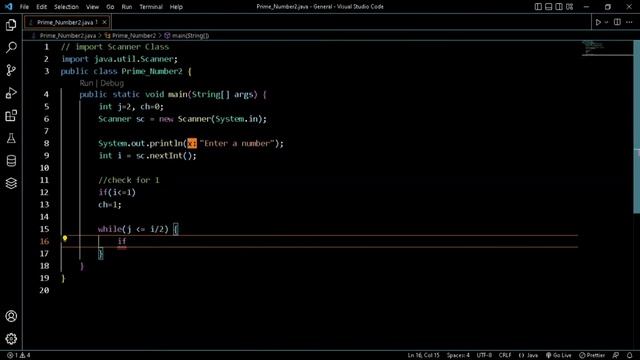Open editor More Actions ellipsis
The image size is (640, 360).
(x=629, y=22)
